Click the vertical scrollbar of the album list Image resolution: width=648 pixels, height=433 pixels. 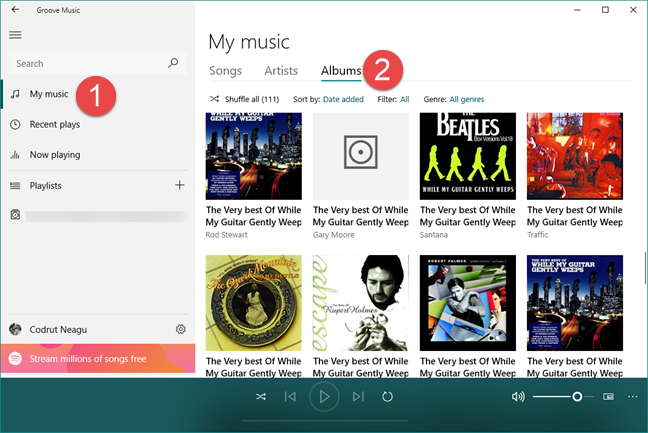645,268
